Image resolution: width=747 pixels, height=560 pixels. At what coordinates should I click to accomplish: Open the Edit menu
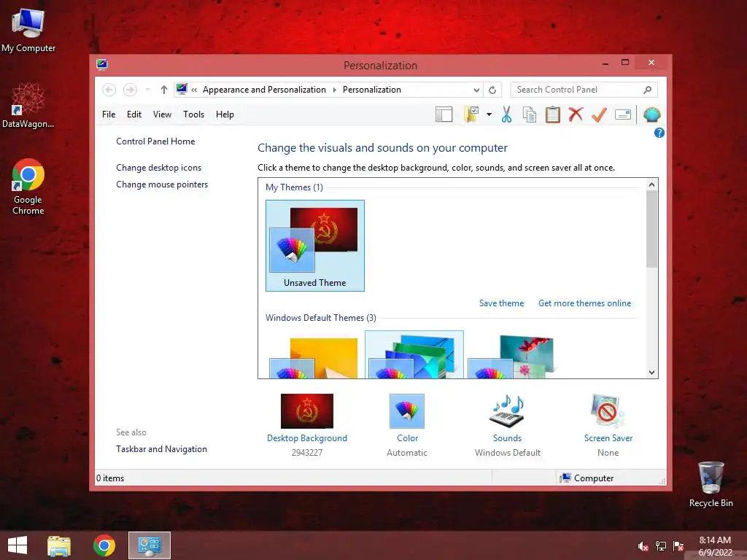click(x=134, y=114)
